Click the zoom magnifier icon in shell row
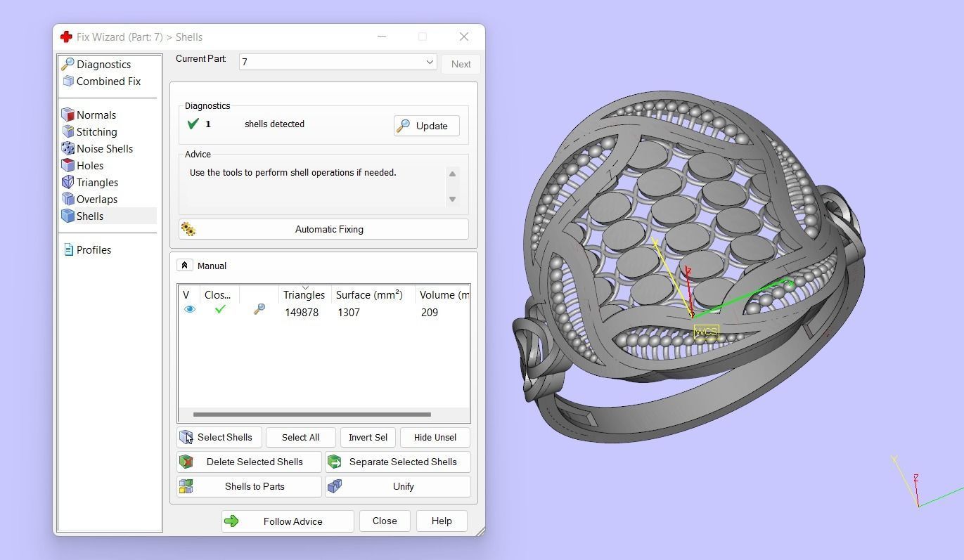The height and width of the screenshot is (560, 964). (259, 309)
